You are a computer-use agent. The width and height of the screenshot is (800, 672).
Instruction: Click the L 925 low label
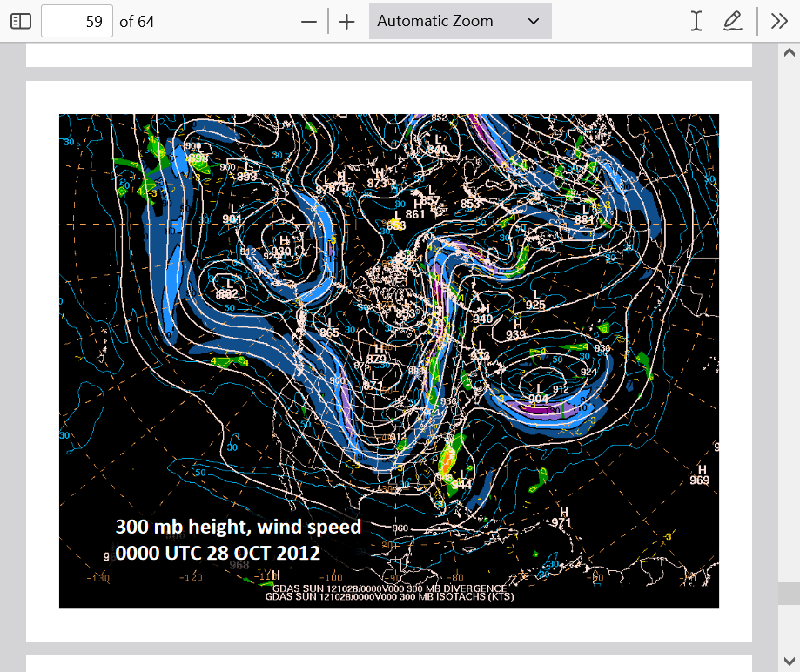[535, 300]
